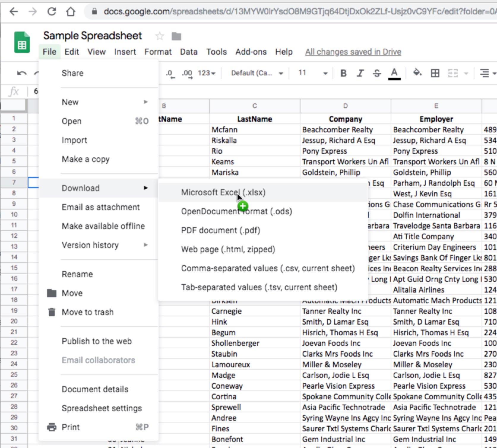
Task: Expand the Version history submenu arrow
Action: click(x=146, y=245)
